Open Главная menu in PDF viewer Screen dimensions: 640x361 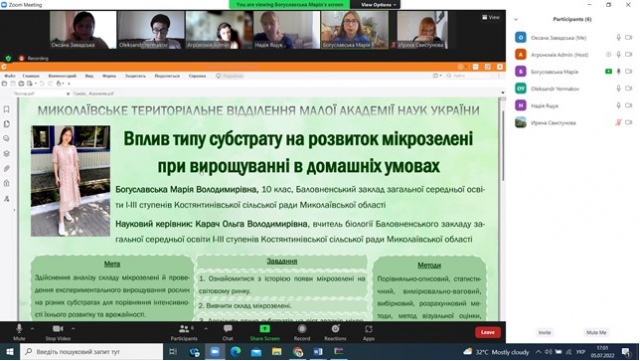click(x=31, y=76)
